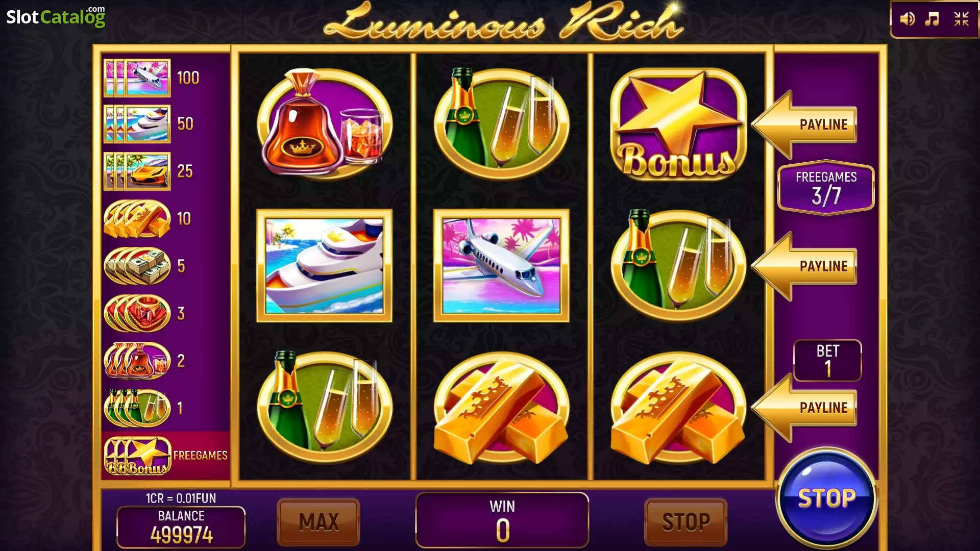Click the yacht symbol in first reel
The image size is (980, 551).
click(324, 265)
